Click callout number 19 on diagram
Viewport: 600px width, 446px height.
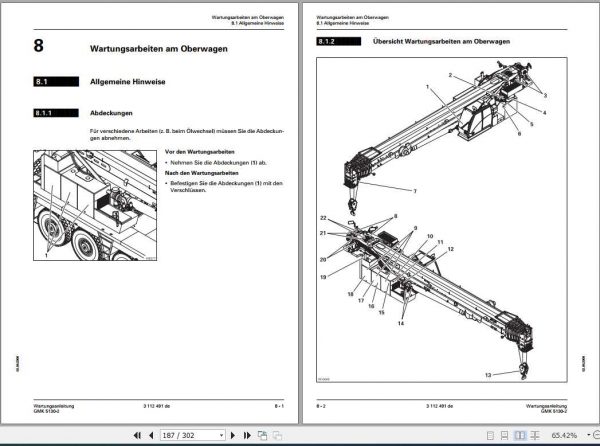[323, 277]
